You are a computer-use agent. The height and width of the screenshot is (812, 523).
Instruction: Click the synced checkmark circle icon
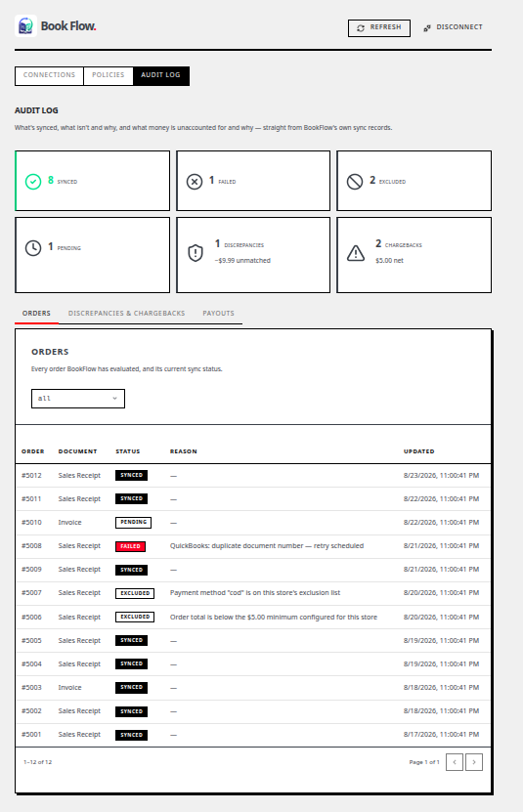pos(33,182)
